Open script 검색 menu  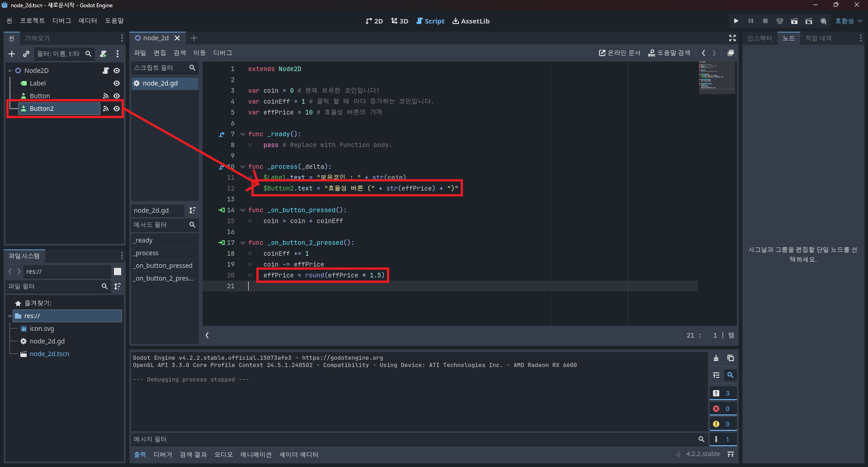point(180,53)
